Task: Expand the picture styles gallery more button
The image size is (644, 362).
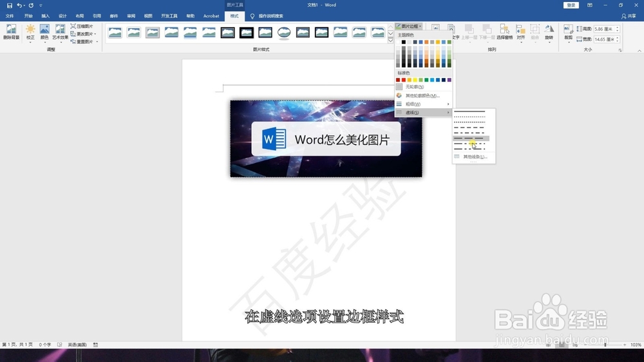Action: point(390,41)
